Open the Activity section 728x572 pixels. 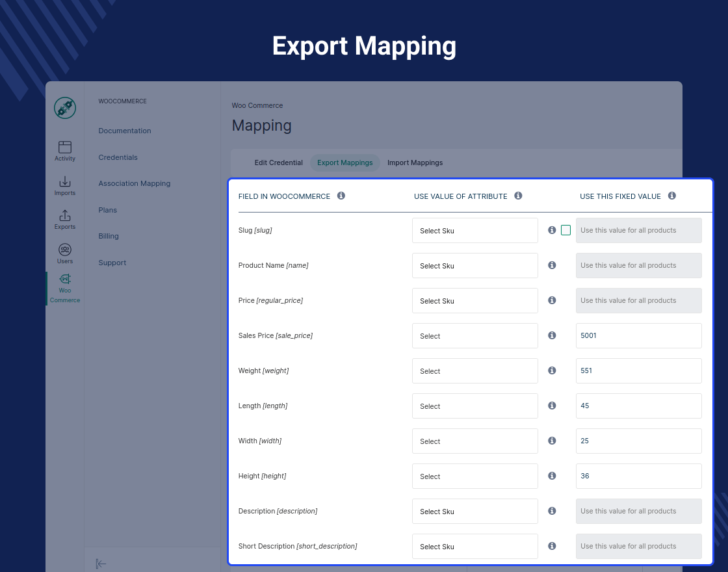pos(65,151)
